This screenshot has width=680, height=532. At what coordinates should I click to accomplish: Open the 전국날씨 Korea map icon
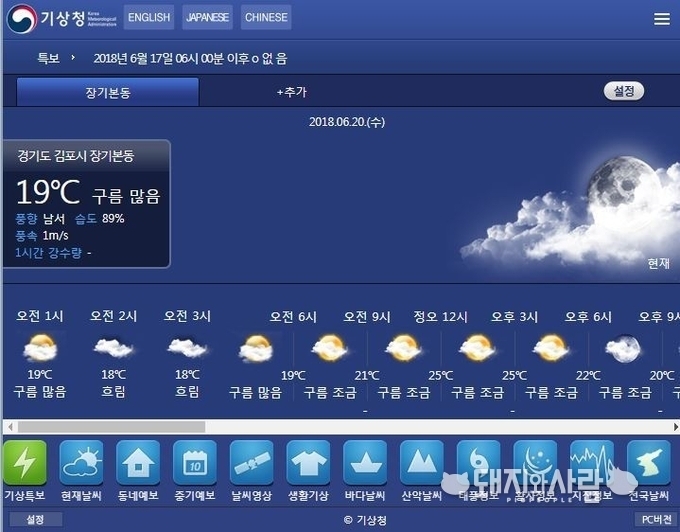[648, 463]
